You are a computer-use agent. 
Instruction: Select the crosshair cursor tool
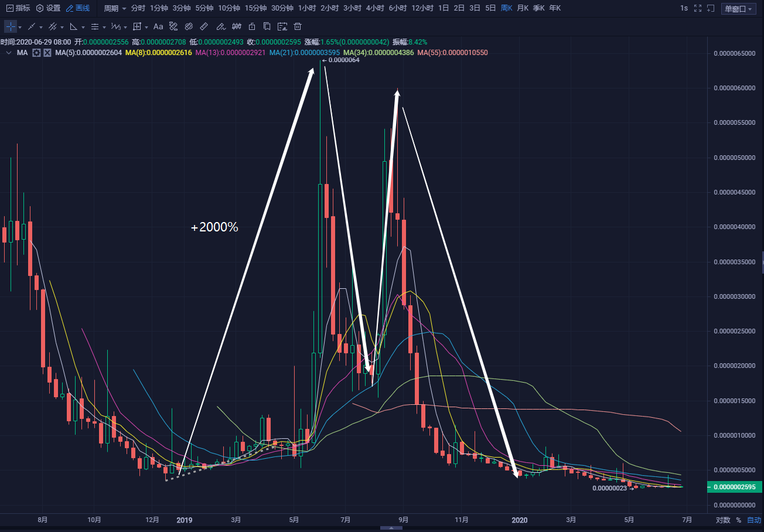[11, 26]
